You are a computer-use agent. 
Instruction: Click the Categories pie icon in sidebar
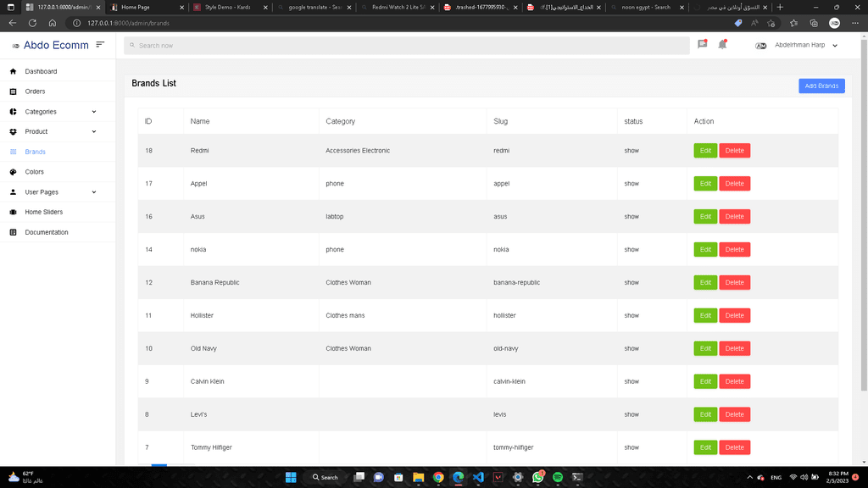(x=14, y=112)
